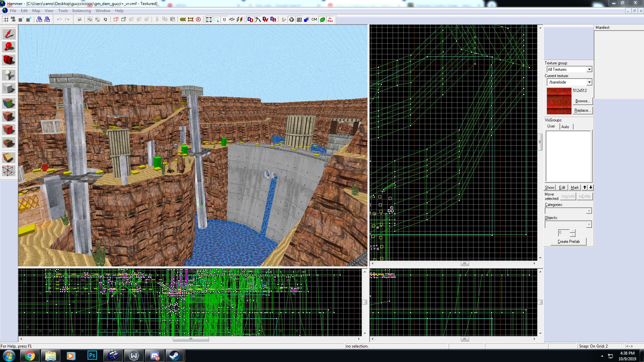This screenshot has height=362, width=644.
Task: Open the Toggle Texture Application tool
Action: pyautogui.click(x=9, y=103)
